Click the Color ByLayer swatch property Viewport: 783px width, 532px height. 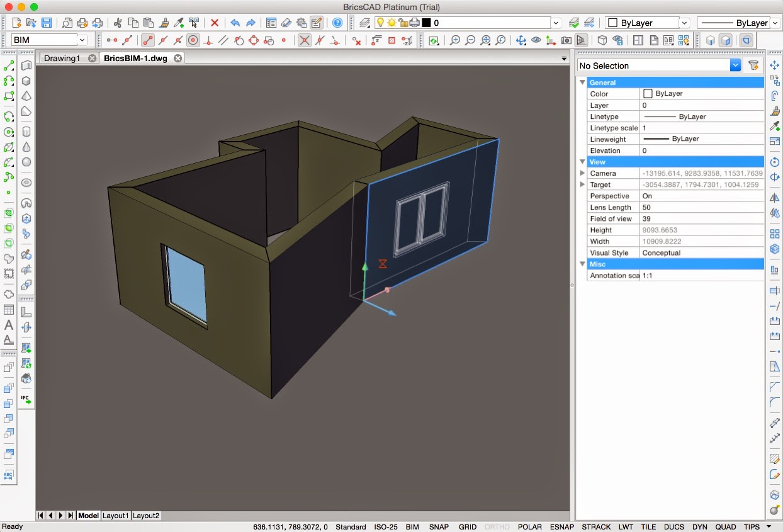(648, 93)
